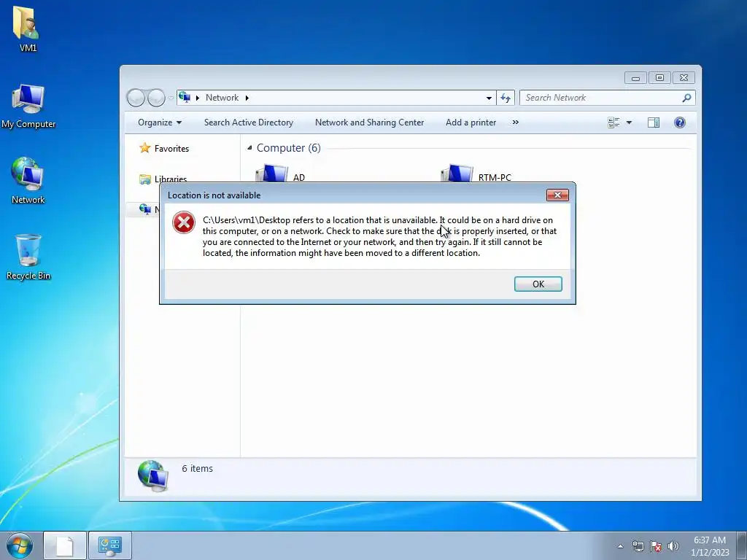This screenshot has height=560, width=747.
Task: Select the Recycle Bin desktop icon
Action: [28, 257]
